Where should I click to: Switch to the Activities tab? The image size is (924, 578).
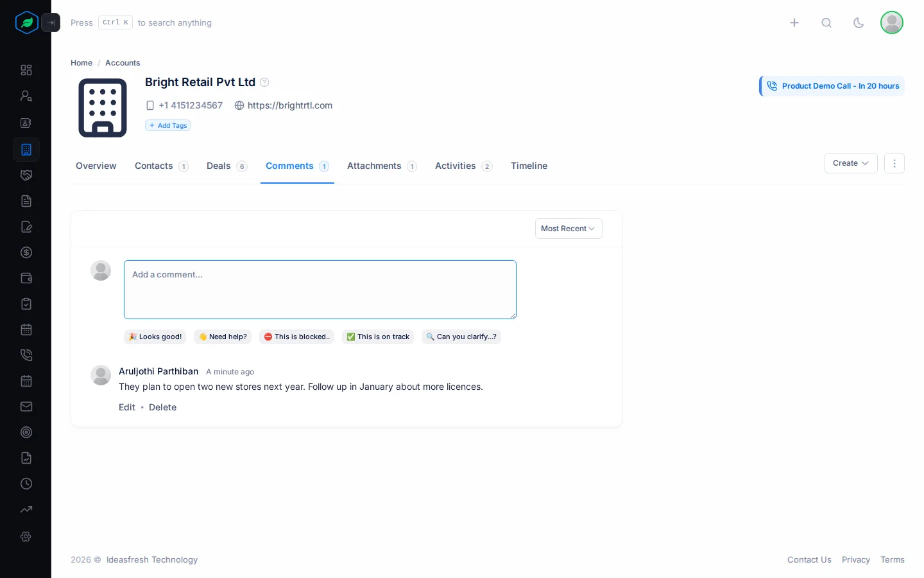click(463, 166)
